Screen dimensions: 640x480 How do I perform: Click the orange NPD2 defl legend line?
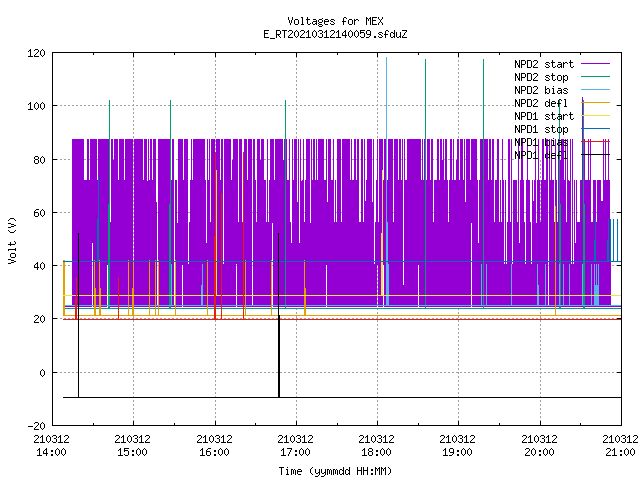coord(596,102)
